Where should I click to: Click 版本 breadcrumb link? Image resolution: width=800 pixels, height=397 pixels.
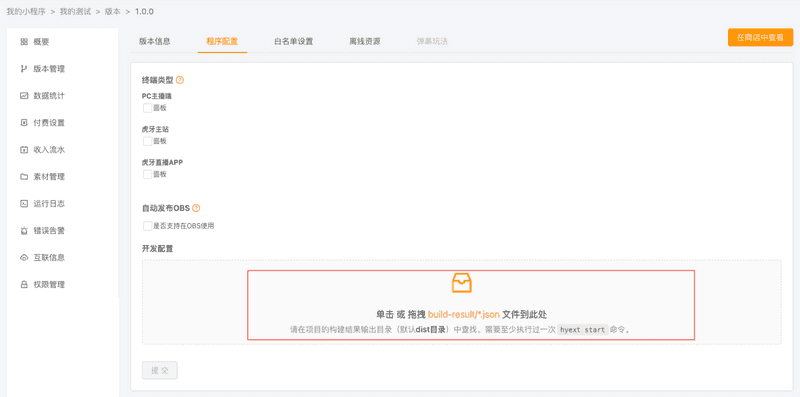click(113, 11)
